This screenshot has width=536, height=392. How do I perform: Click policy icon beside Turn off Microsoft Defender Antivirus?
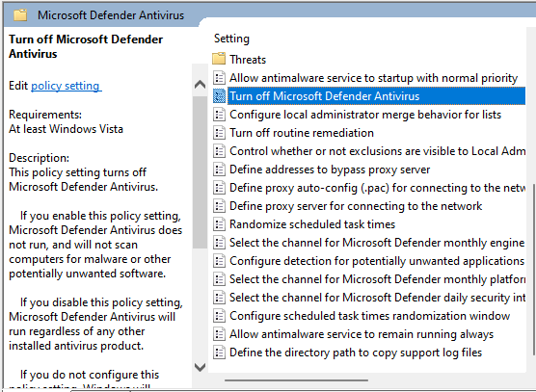click(x=219, y=96)
